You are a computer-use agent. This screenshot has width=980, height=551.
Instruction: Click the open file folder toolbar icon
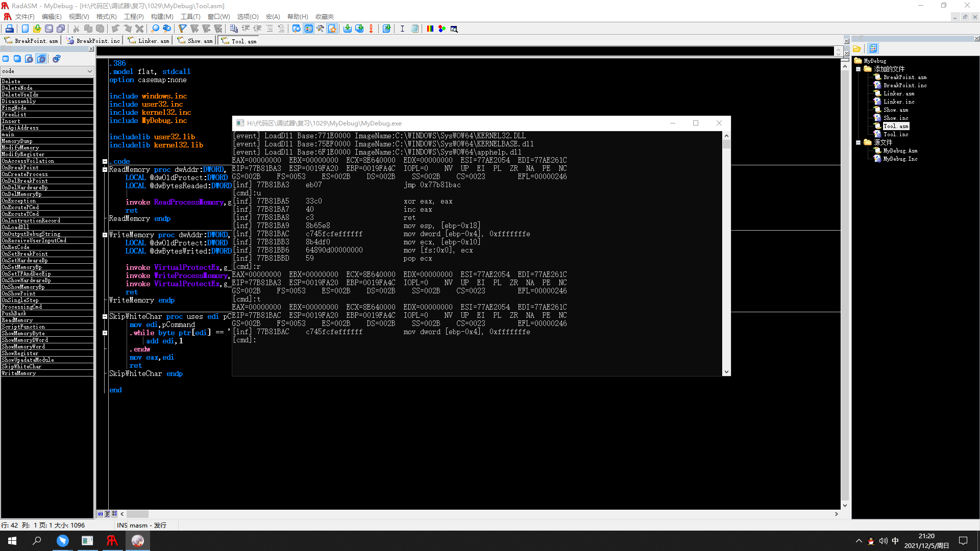point(37,29)
